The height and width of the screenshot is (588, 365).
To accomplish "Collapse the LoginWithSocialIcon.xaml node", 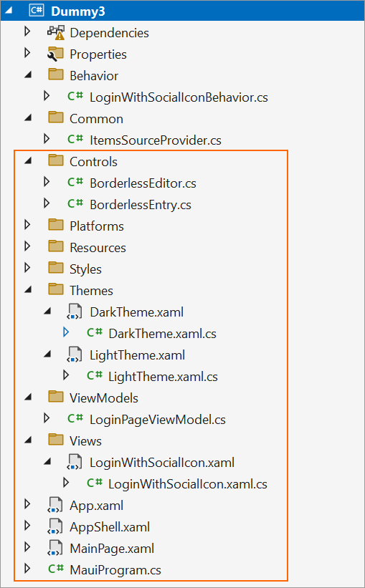I will click(x=47, y=462).
